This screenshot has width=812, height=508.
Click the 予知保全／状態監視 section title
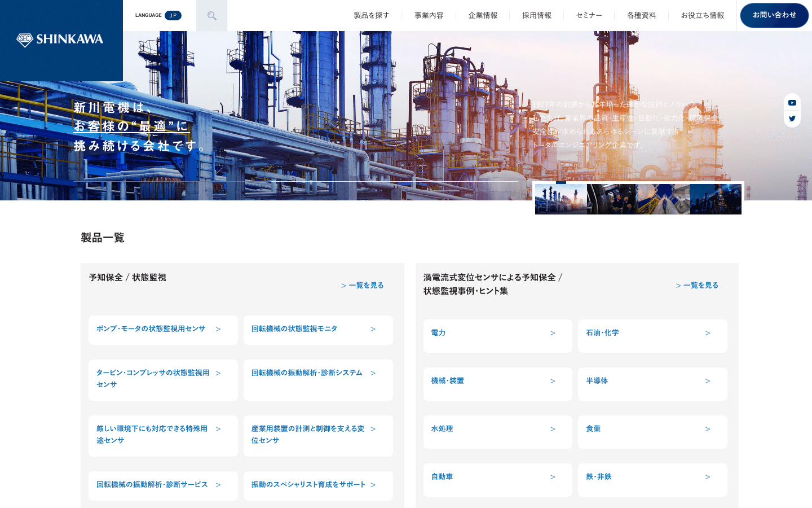coord(127,278)
